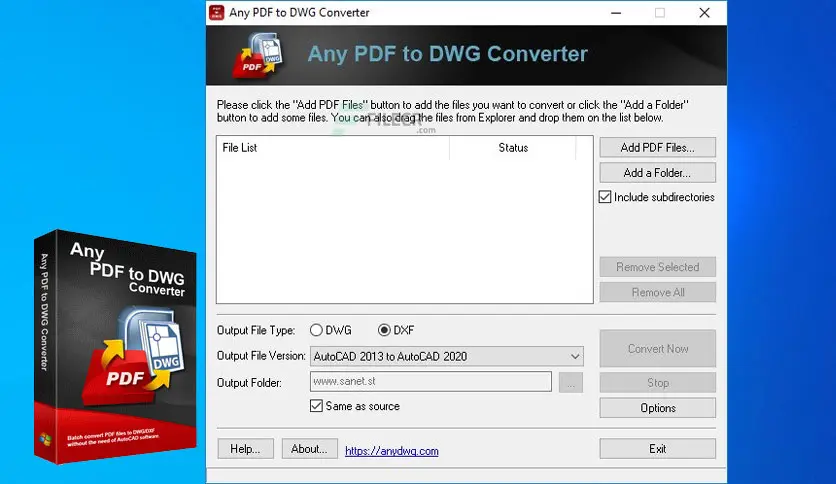
Task: Toggle Include subdirectories checkbox
Action: point(605,197)
